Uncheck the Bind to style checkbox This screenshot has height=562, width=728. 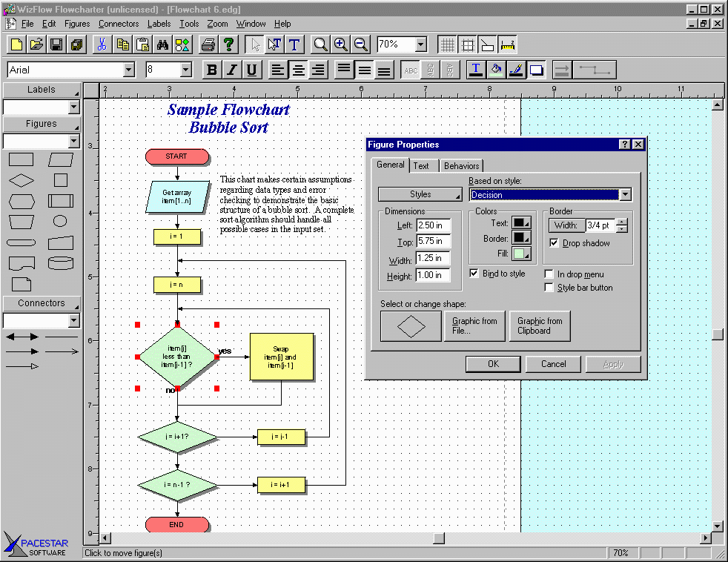pyautogui.click(x=474, y=274)
